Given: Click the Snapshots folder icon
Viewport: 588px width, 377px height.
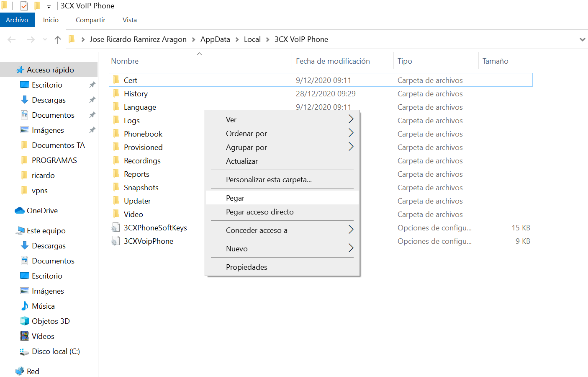Looking at the screenshot, I should coord(116,187).
